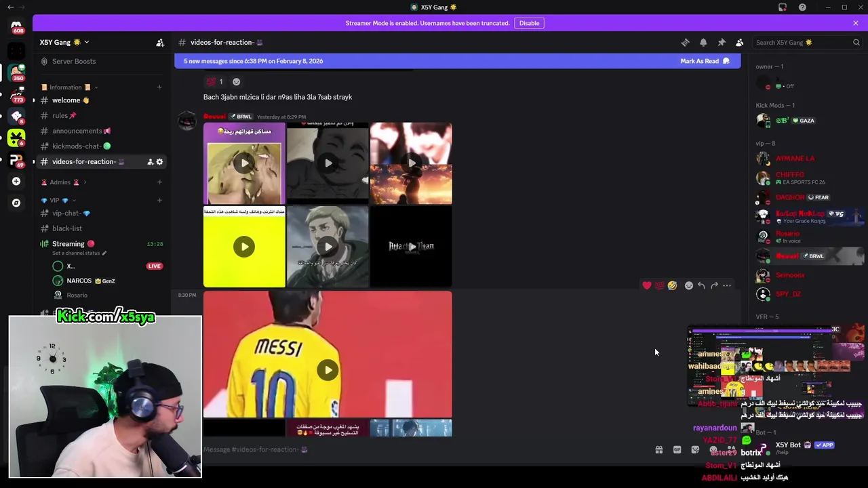Join the Streaming voice channel
The image size is (868, 488).
pyautogui.click(x=102, y=244)
